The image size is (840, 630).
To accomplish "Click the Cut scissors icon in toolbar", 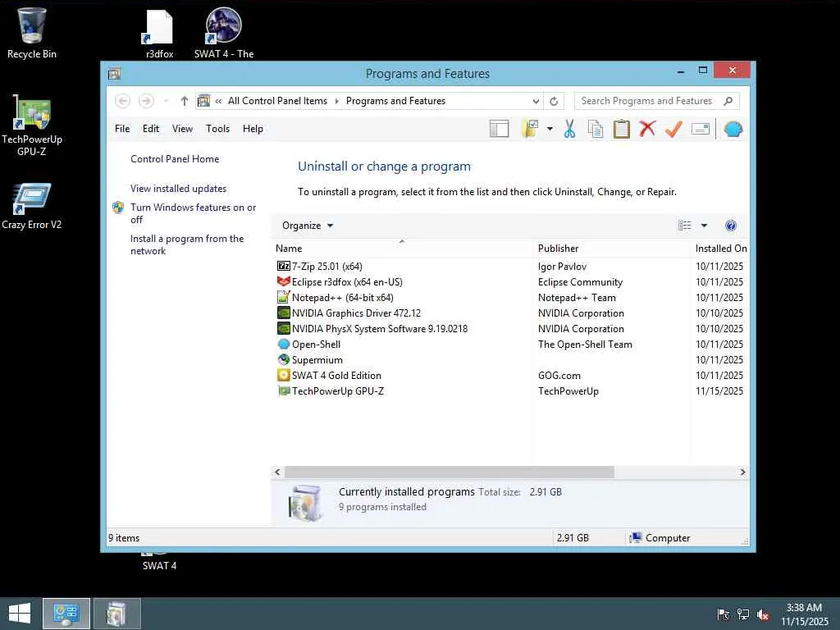I will [x=569, y=129].
